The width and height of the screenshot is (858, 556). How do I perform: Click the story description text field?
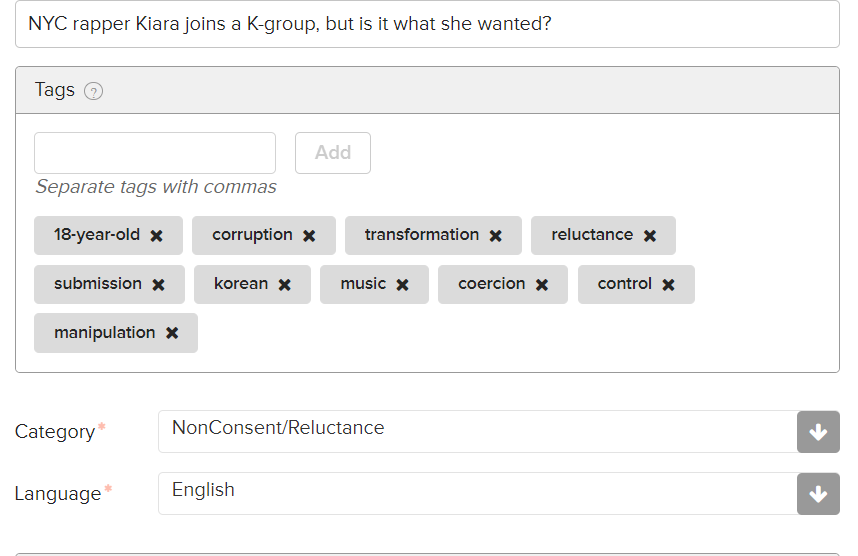click(x=427, y=24)
